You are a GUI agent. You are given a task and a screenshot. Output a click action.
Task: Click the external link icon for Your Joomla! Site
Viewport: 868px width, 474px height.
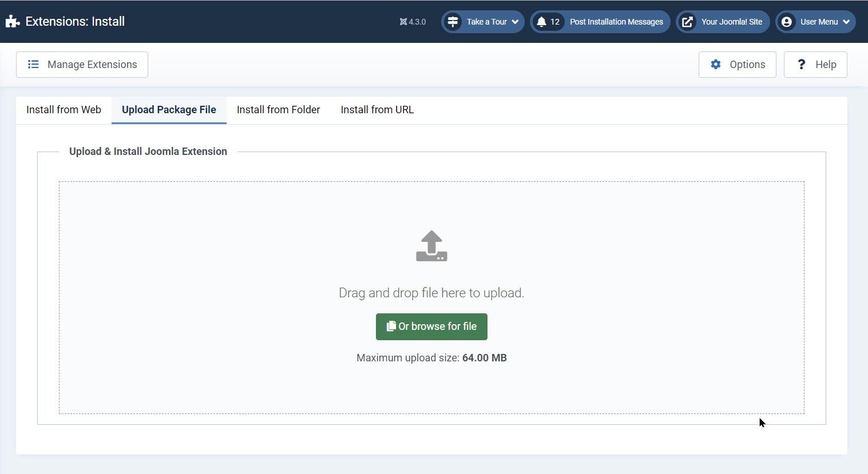687,22
